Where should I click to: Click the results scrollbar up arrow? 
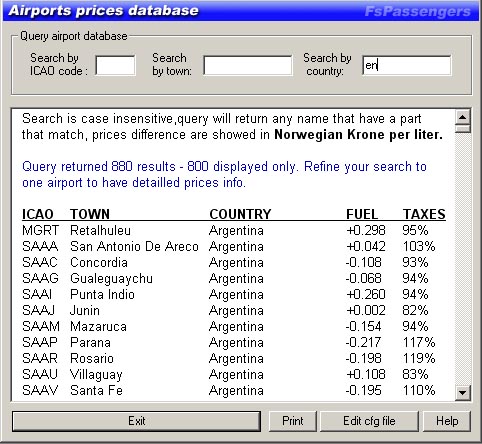(462, 117)
